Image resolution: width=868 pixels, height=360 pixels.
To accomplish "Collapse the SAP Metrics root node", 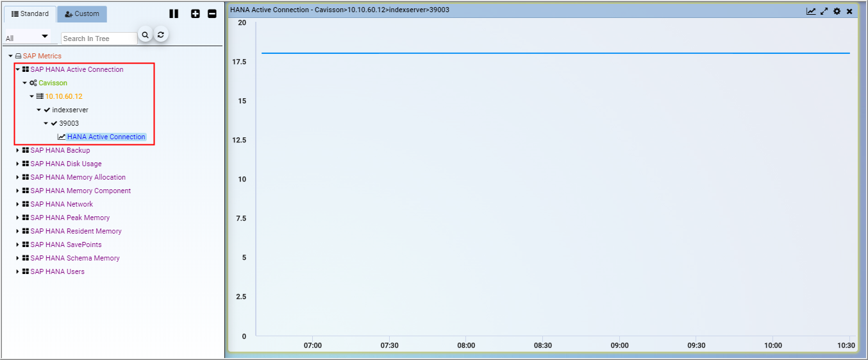I will click(11, 56).
